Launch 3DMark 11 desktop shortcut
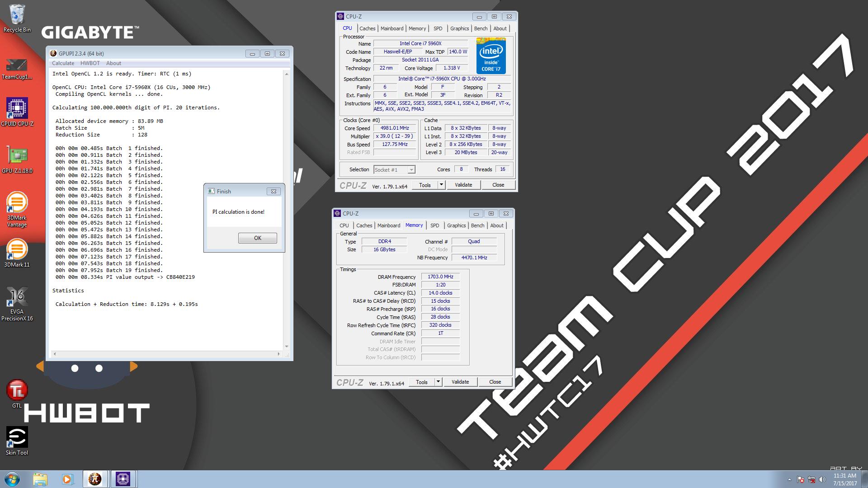The width and height of the screenshot is (868, 488). (17, 253)
